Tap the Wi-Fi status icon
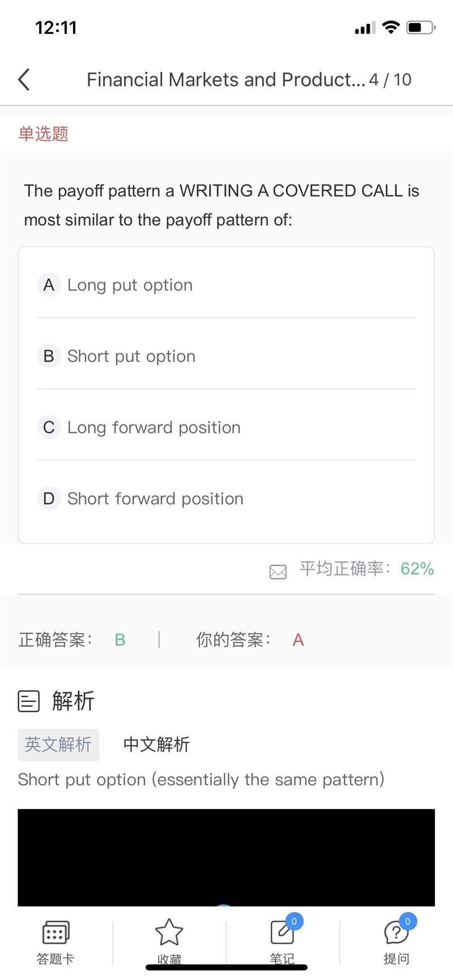Image resolution: width=453 pixels, height=980 pixels. click(x=391, y=27)
